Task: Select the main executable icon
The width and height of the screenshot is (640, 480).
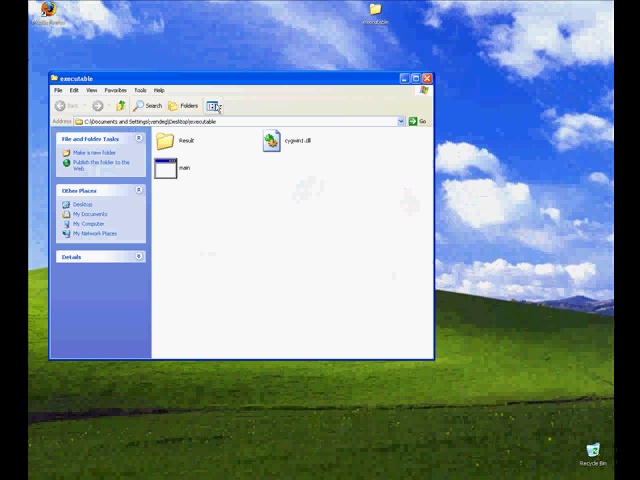Action: [x=165, y=168]
